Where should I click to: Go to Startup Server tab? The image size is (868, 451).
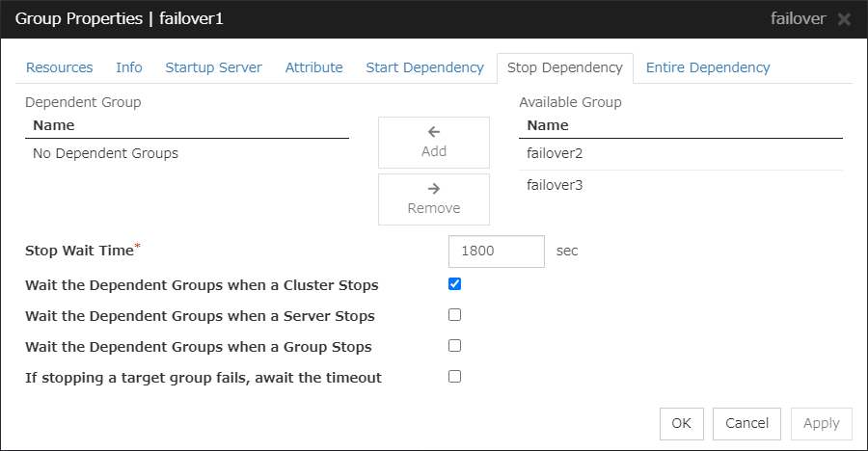tap(213, 67)
